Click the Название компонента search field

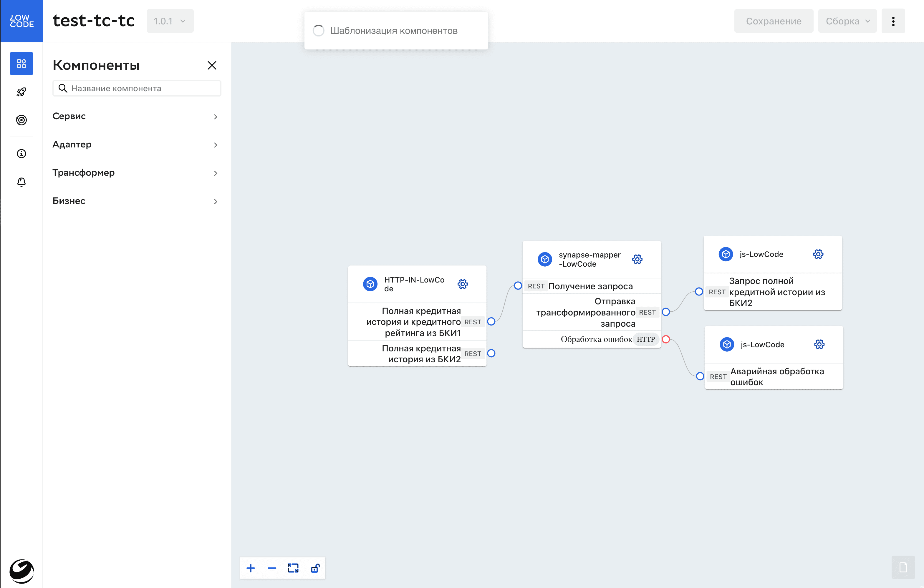[x=142, y=88]
